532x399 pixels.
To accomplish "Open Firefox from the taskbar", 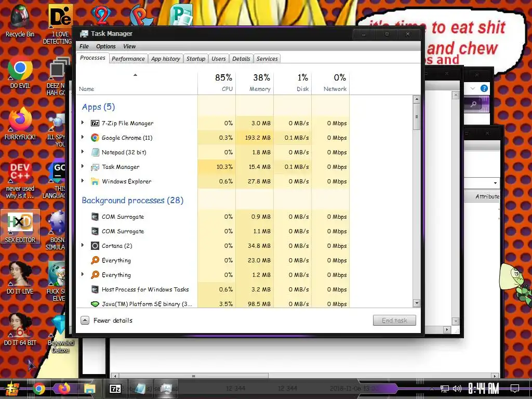I will (64, 389).
